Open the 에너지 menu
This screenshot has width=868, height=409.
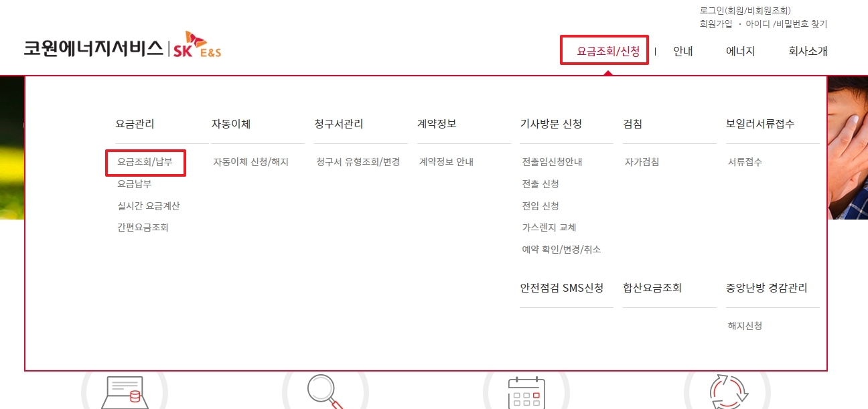739,52
